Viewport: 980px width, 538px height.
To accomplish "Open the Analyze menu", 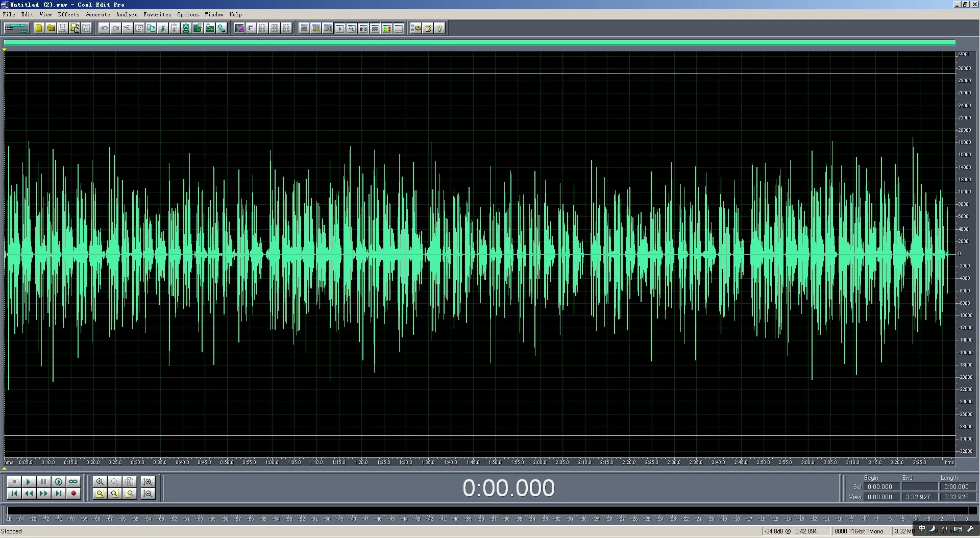I will (127, 14).
